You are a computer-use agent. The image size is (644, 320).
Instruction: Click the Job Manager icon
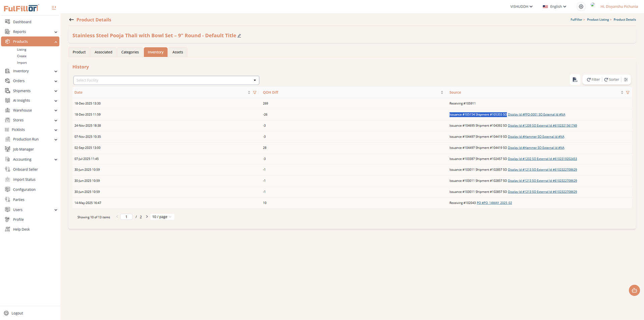(7, 149)
